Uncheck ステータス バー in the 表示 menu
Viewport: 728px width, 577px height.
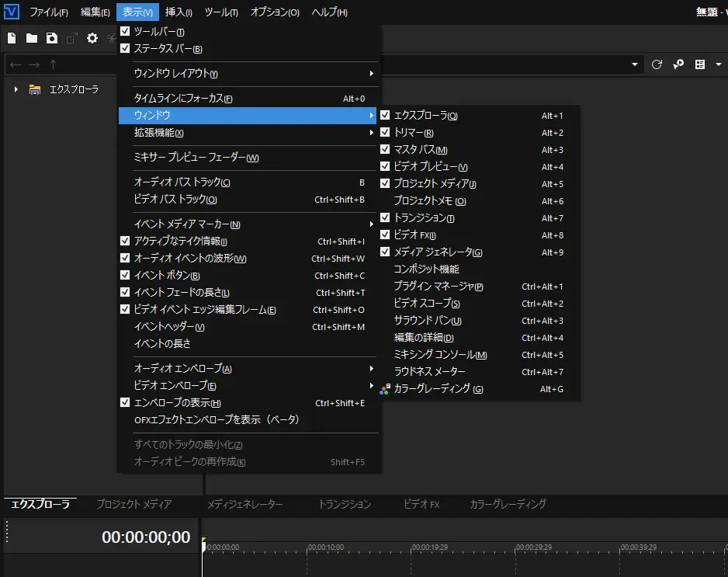pos(125,48)
